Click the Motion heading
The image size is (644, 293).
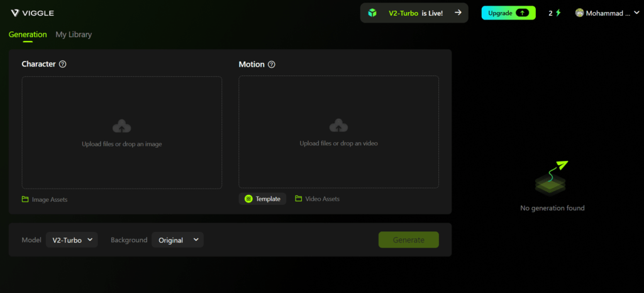coord(252,64)
